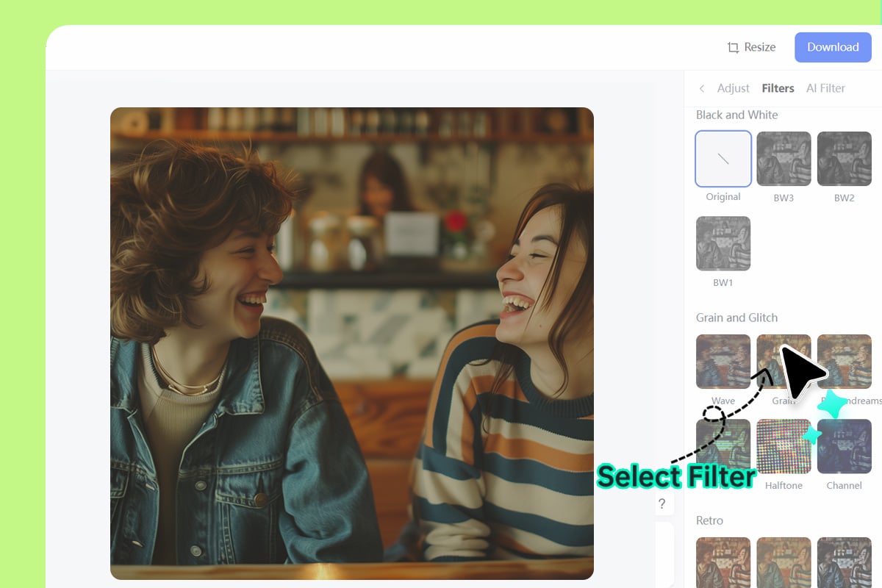Switch to the Adjust tab

click(x=733, y=88)
